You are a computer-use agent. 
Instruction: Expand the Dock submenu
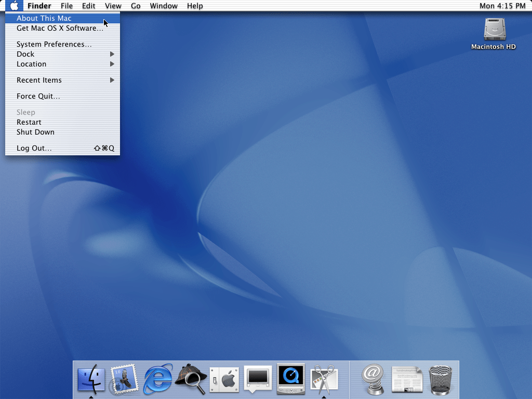click(62, 54)
